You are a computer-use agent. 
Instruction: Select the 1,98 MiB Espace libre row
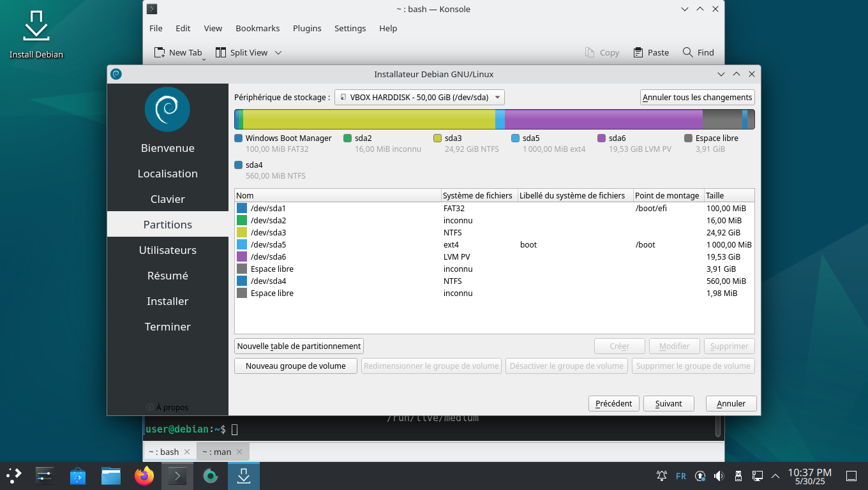coord(495,293)
